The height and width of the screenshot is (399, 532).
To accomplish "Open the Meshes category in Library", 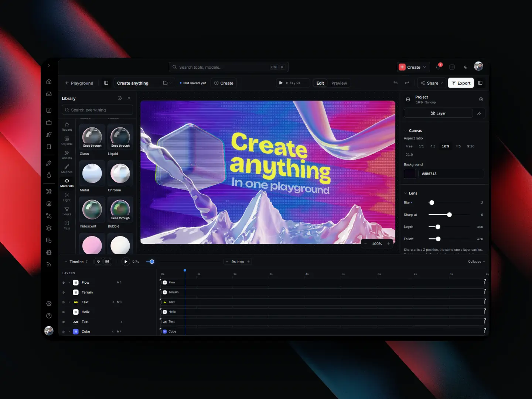I will tap(67, 169).
